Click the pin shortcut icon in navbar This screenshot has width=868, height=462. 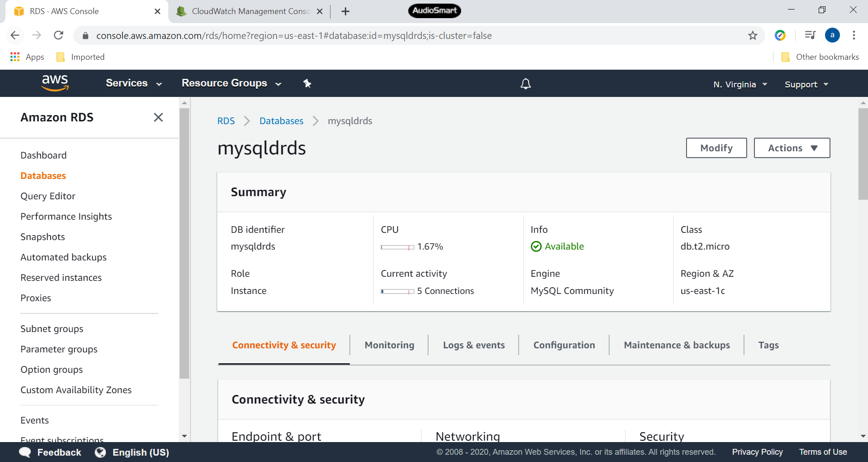pyautogui.click(x=307, y=83)
